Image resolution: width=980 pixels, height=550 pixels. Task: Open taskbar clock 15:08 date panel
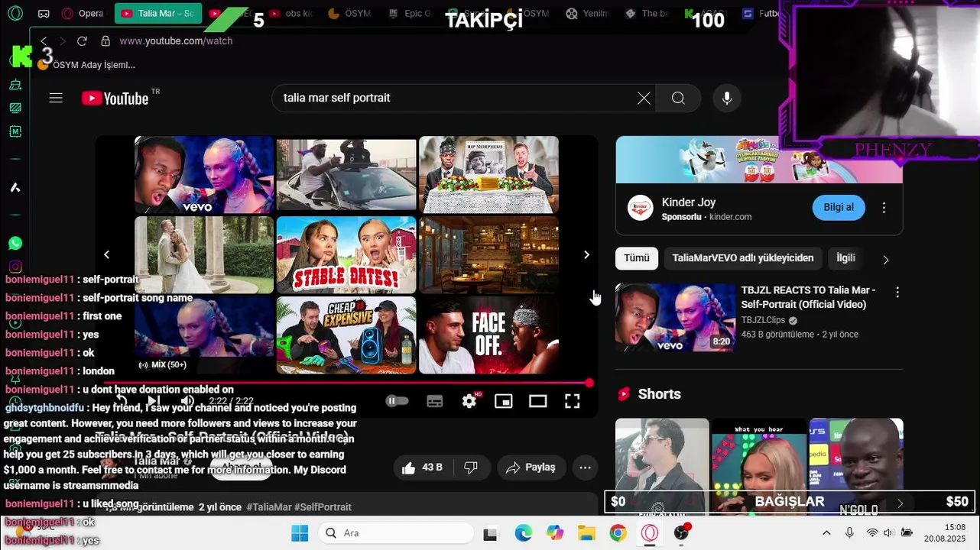[x=945, y=533]
